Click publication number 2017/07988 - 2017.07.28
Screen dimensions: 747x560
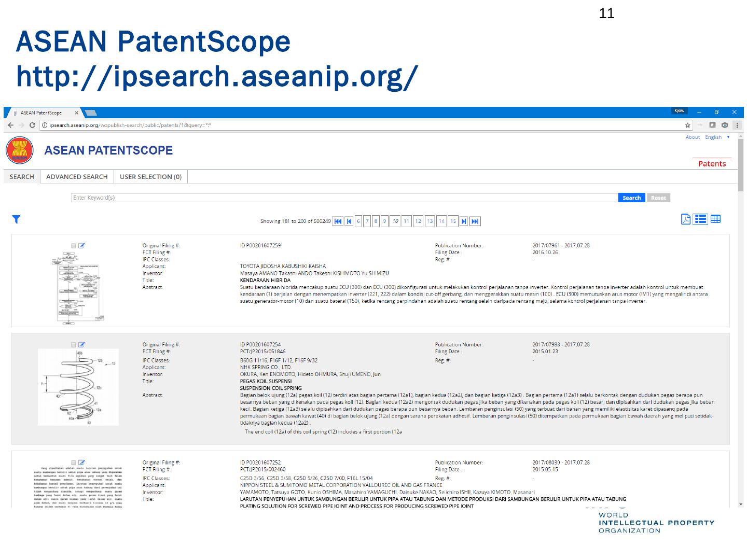(561, 345)
